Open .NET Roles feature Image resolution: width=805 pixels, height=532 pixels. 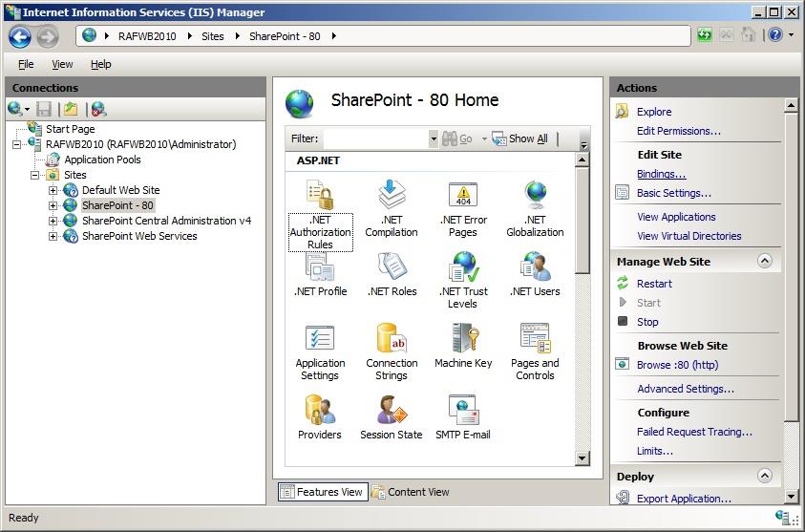(x=392, y=275)
